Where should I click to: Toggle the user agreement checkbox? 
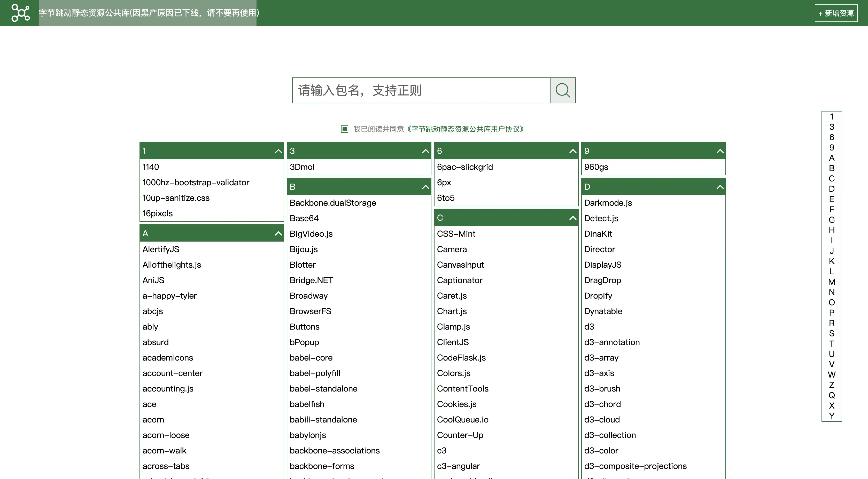click(x=344, y=129)
